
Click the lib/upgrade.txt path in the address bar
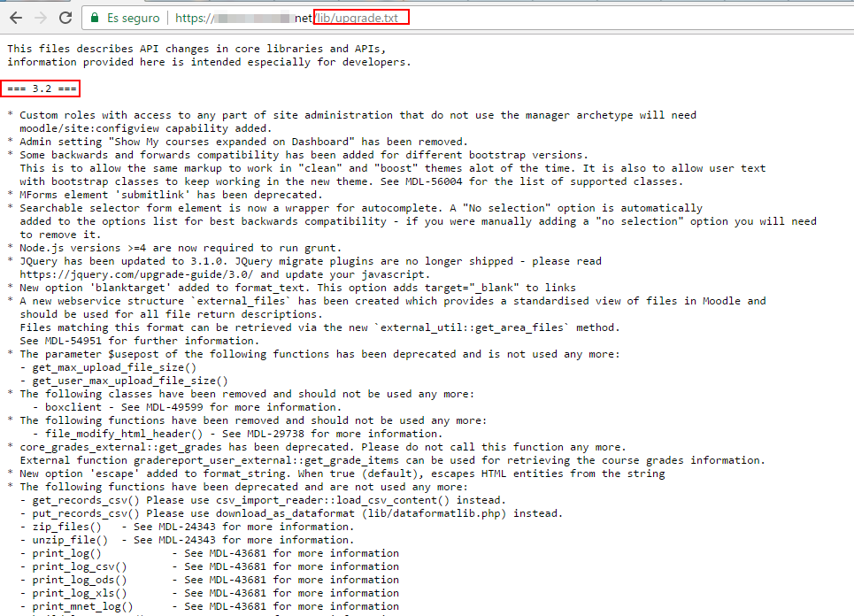coord(361,18)
